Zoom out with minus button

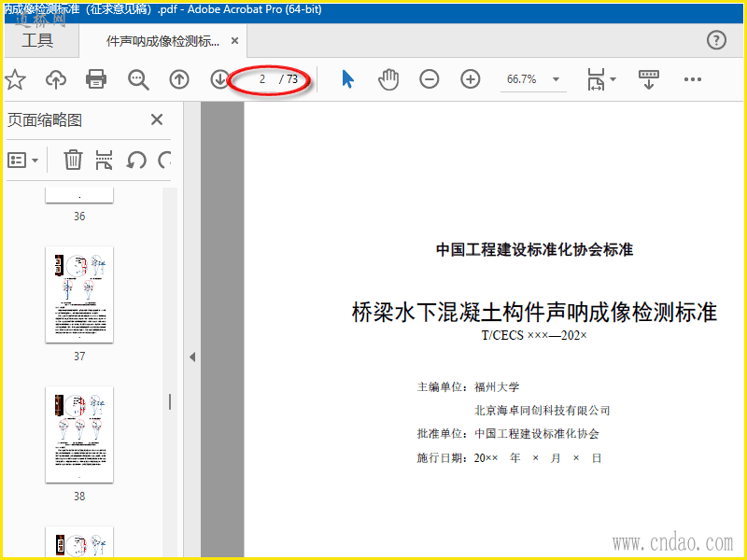(x=430, y=79)
